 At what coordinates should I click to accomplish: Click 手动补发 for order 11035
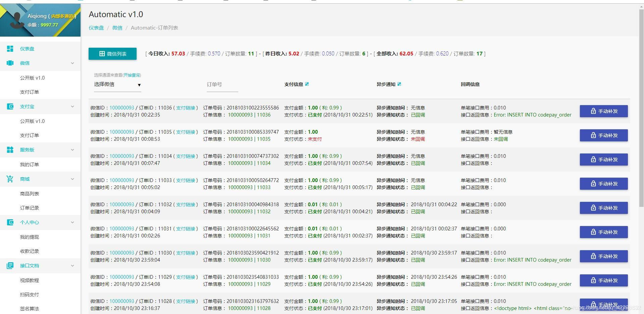[x=604, y=135]
